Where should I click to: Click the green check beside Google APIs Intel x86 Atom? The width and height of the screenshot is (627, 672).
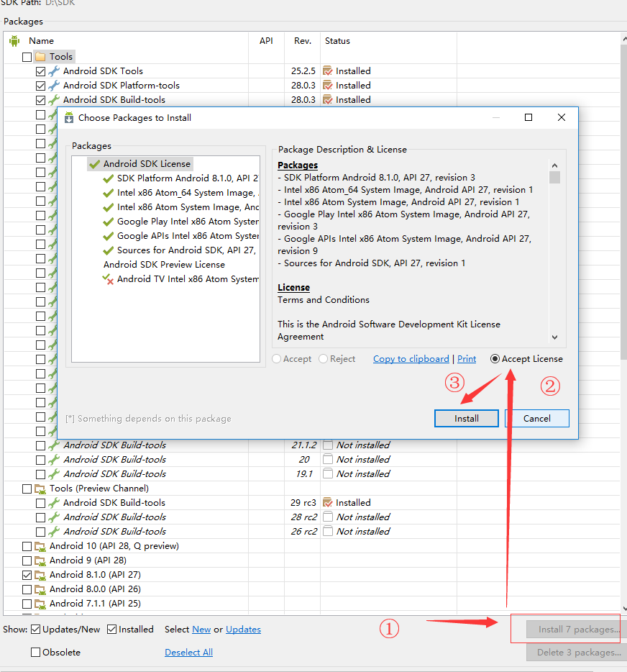109,236
